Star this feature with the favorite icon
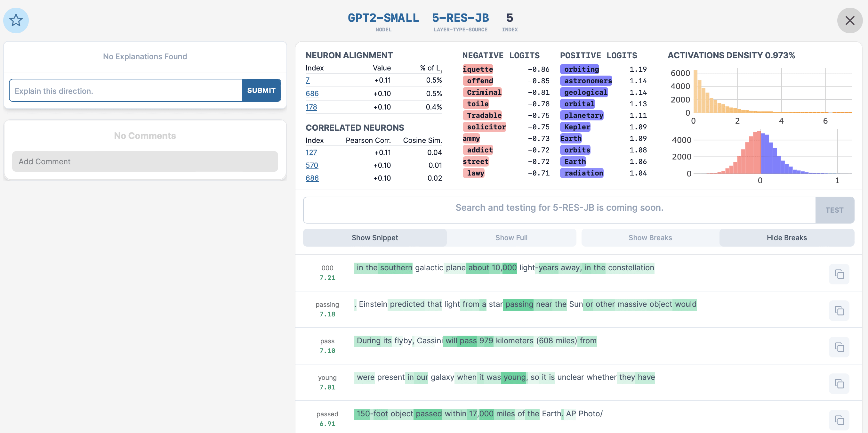868x433 pixels. click(16, 20)
